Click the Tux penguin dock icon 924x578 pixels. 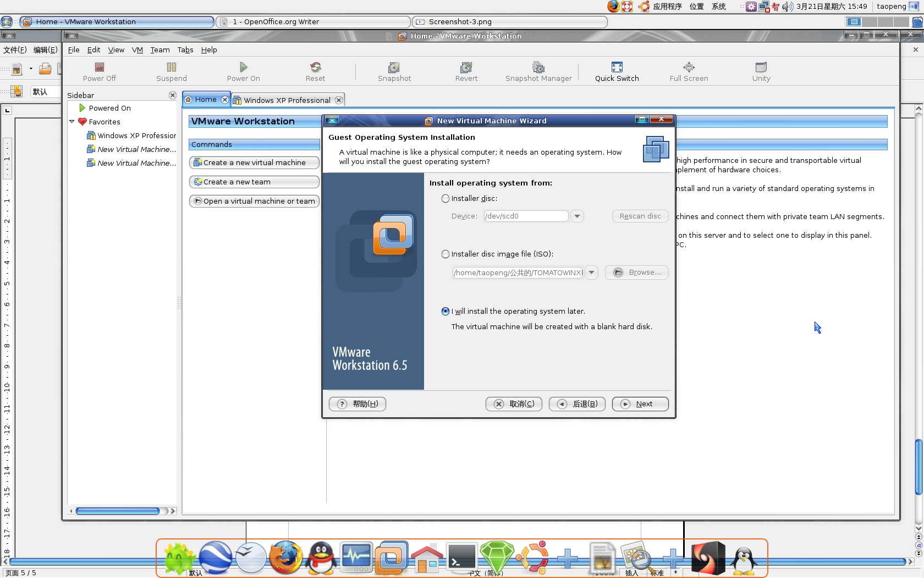[x=744, y=560]
